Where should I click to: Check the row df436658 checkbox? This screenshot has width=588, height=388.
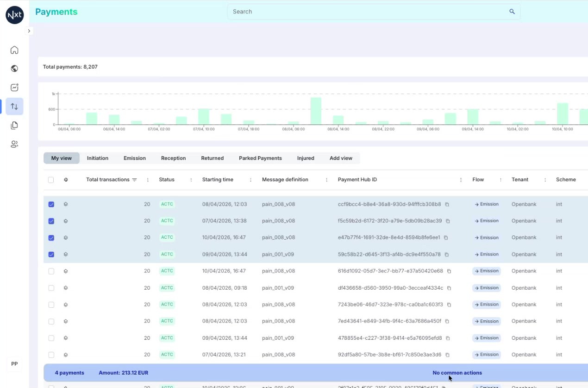click(x=51, y=288)
